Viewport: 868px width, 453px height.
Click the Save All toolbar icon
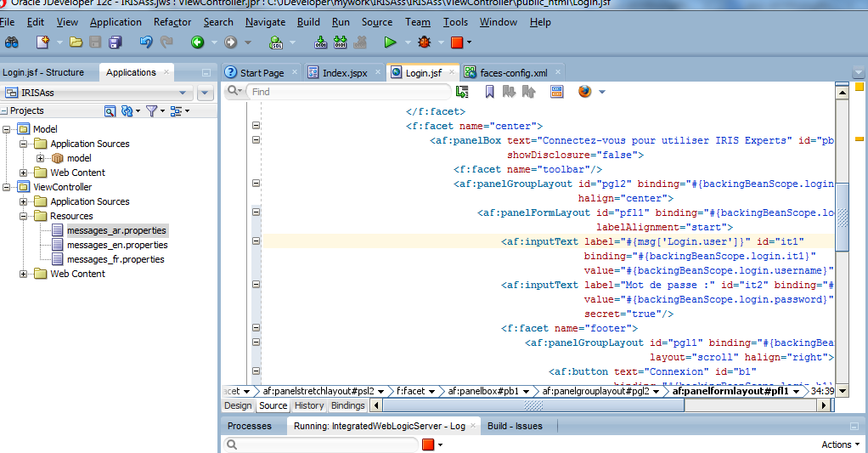point(115,42)
